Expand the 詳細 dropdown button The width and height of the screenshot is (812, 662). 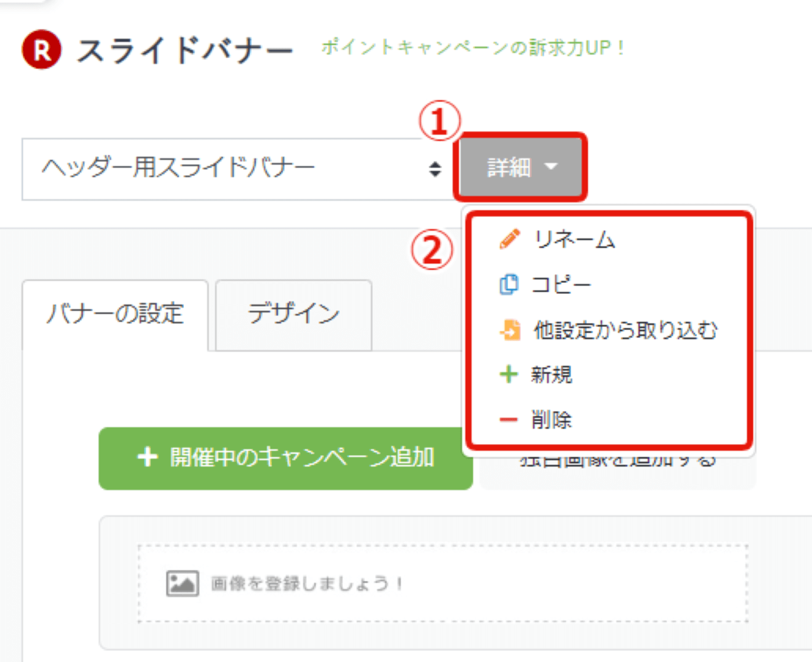(x=520, y=168)
